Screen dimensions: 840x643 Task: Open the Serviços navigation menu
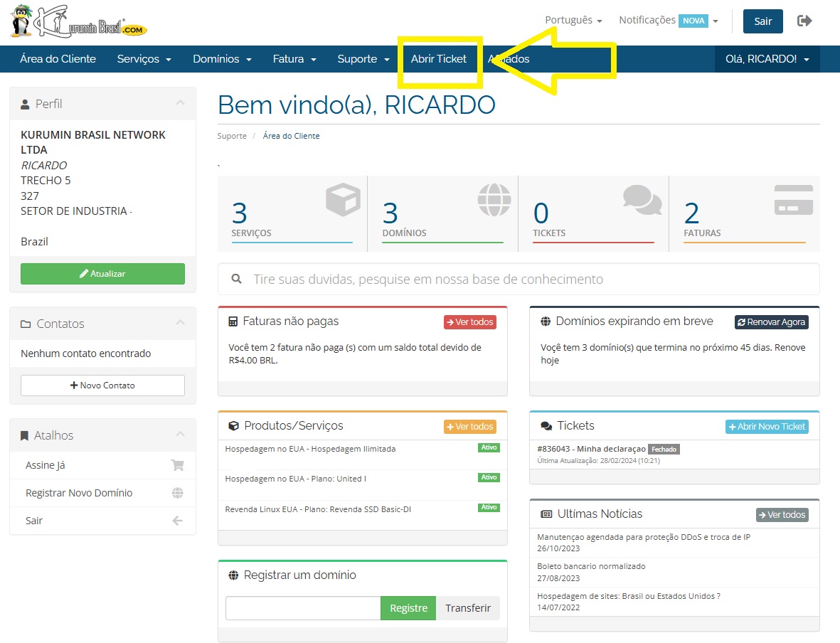144,59
